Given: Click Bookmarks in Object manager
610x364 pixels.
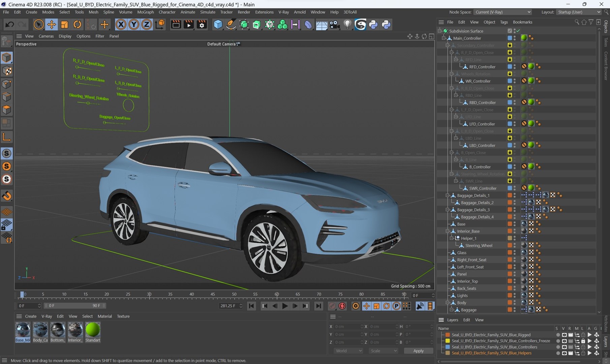Looking at the screenshot, I should [x=522, y=22].
